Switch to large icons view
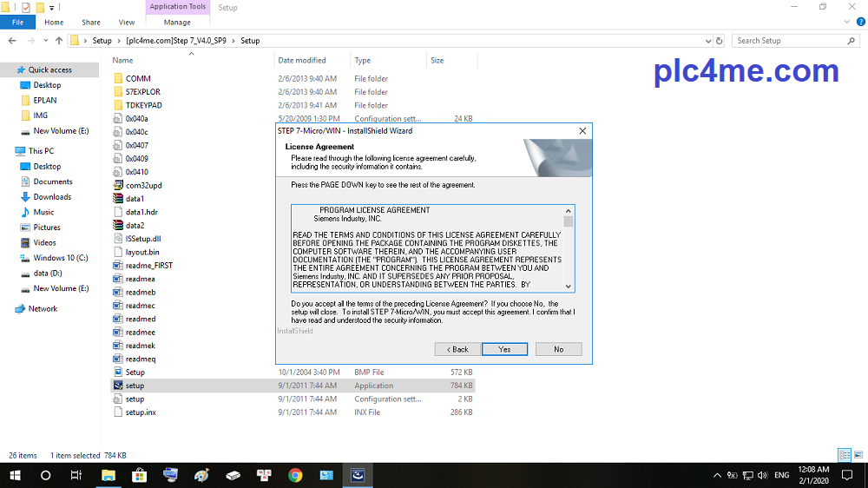This screenshot has width=868, height=488. point(855,455)
